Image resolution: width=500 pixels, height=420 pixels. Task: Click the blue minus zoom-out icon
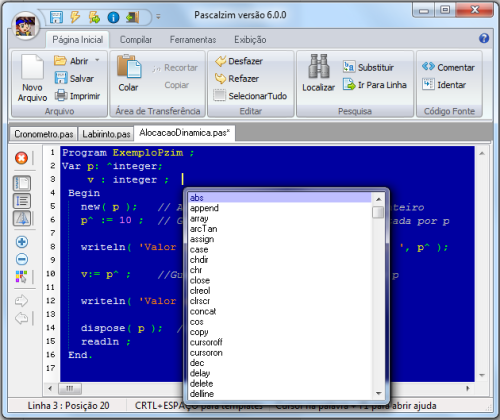[x=22, y=259]
